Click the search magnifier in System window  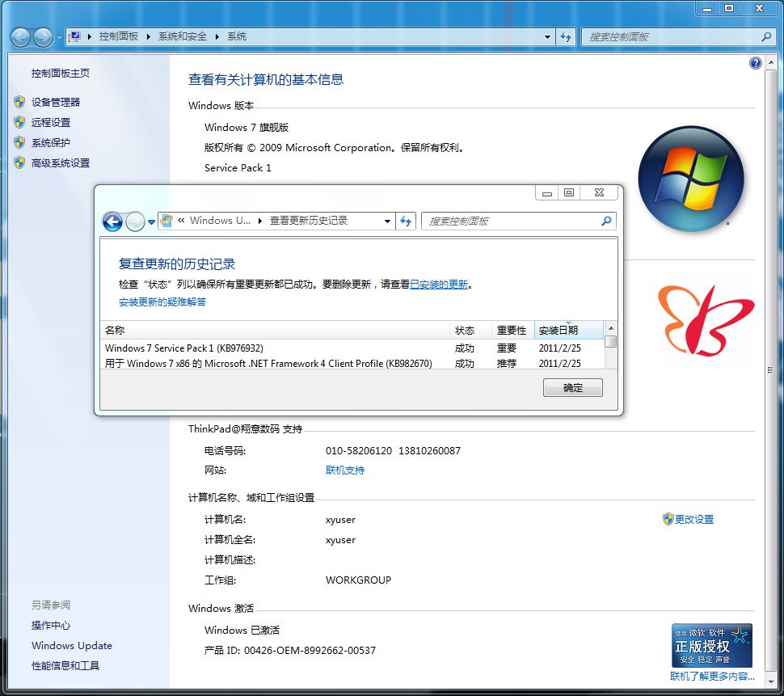click(766, 36)
